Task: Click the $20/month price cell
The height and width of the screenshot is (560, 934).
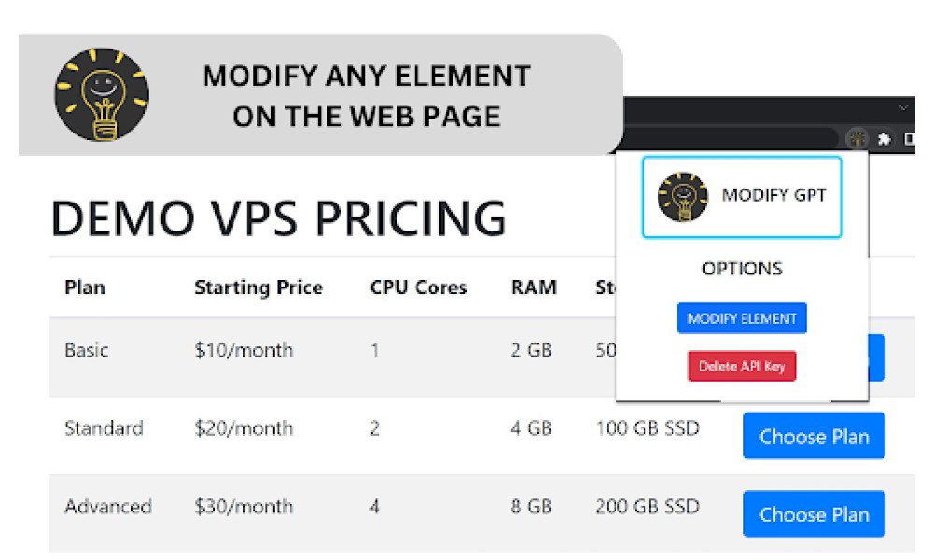Action: click(x=244, y=427)
